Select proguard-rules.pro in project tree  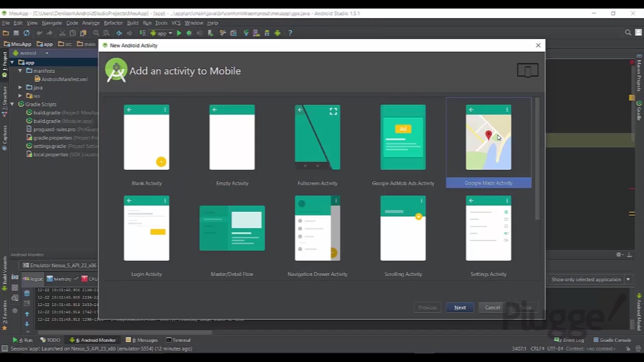coord(50,129)
